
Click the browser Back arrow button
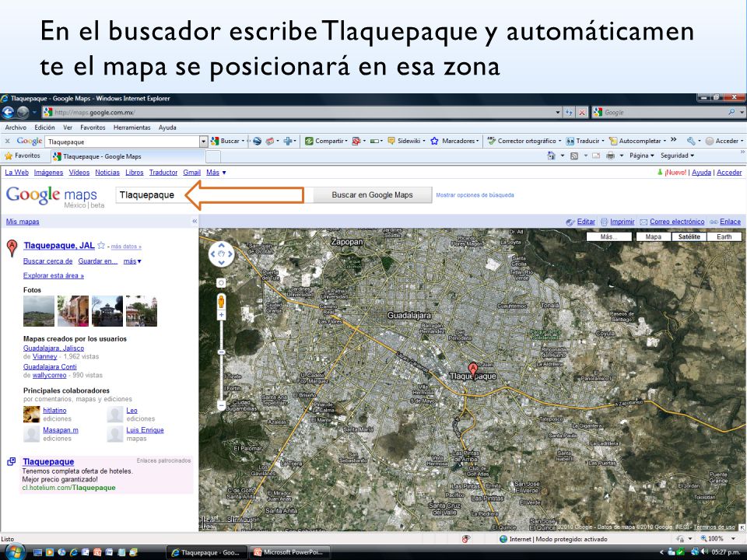pos(8,112)
